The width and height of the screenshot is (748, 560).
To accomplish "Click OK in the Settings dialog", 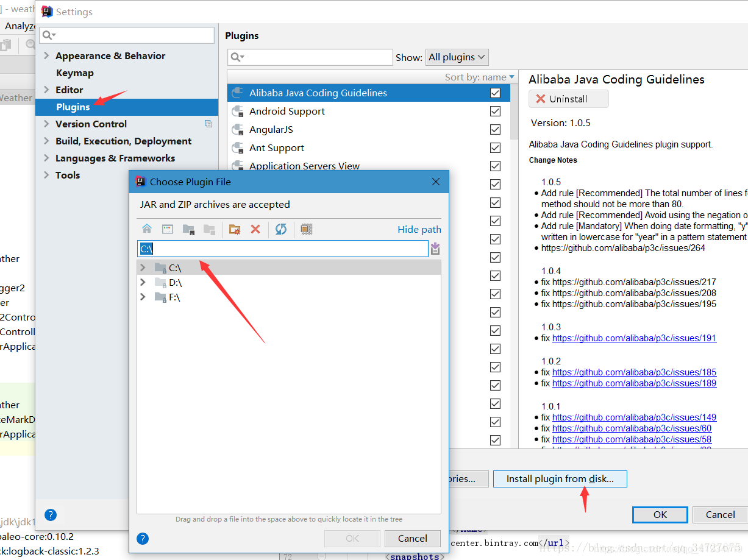I will [x=660, y=514].
